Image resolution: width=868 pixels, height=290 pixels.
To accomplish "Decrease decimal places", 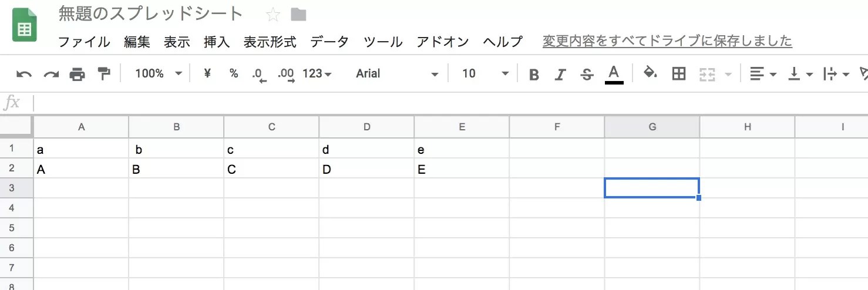I will click(259, 74).
